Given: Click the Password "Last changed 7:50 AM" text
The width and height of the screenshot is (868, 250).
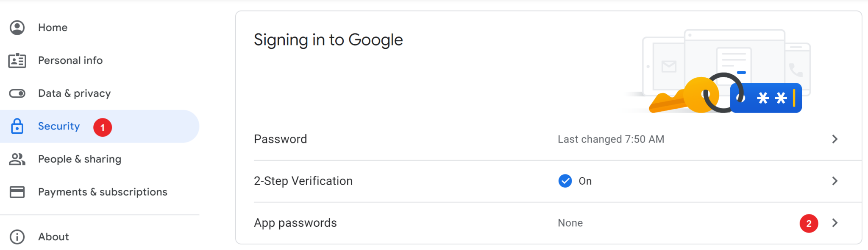Looking at the screenshot, I should pos(611,139).
